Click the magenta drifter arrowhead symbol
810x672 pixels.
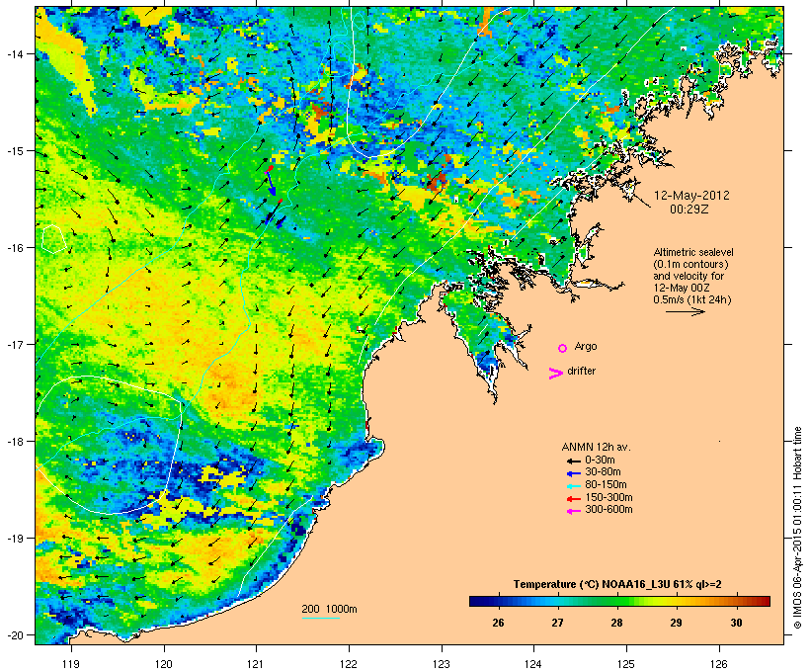click(x=556, y=374)
